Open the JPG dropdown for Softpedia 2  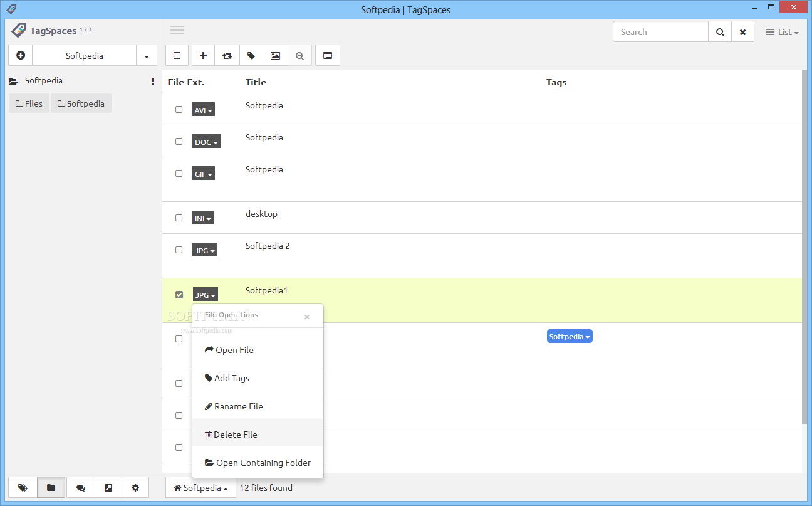tap(205, 251)
